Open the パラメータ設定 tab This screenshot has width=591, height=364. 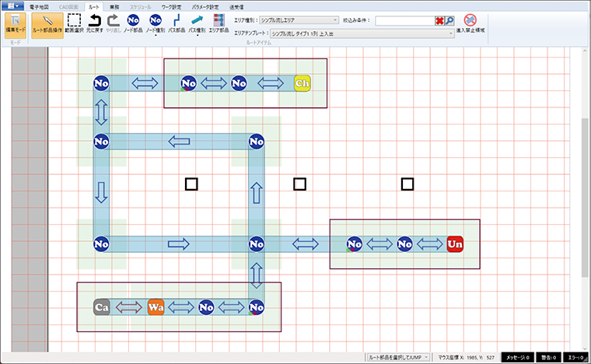[x=205, y=5]
